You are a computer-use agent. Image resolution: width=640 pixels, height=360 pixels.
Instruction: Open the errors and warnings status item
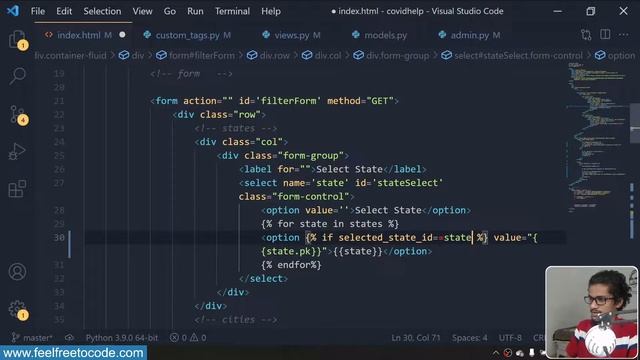(x=188, y=338)
